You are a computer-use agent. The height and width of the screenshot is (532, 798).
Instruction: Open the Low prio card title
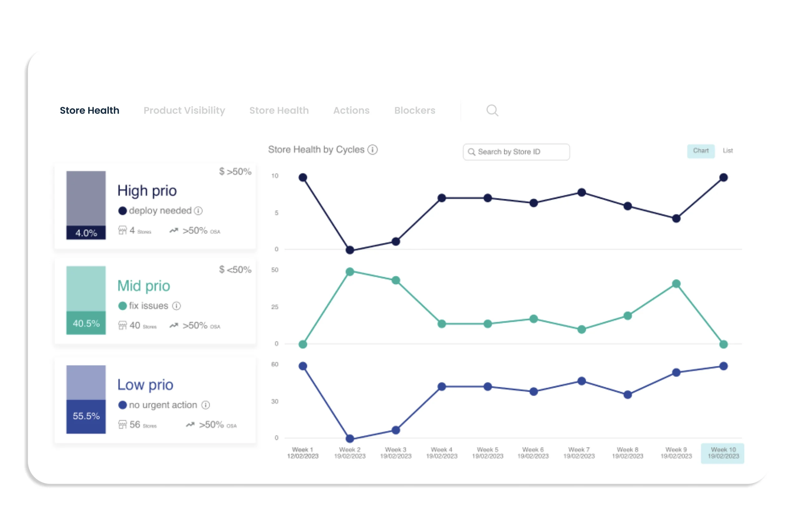pyautogui.click(x=145, y=384)
